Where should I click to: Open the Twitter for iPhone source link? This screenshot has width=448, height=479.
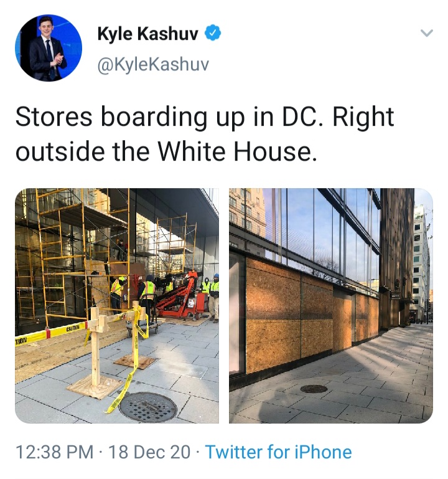(278, 452)
